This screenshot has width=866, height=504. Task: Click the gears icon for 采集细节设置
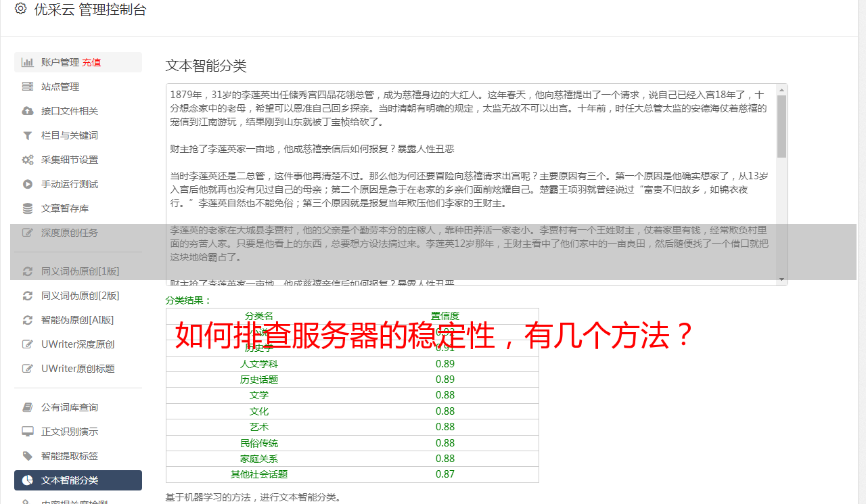[x=28, y=160]
